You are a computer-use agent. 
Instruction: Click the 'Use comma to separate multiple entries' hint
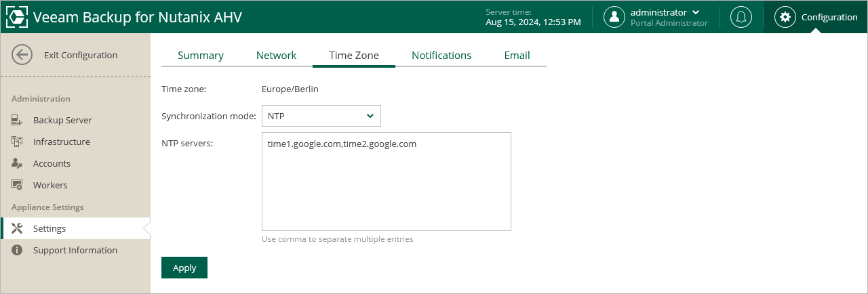click(x=337, y=239)
